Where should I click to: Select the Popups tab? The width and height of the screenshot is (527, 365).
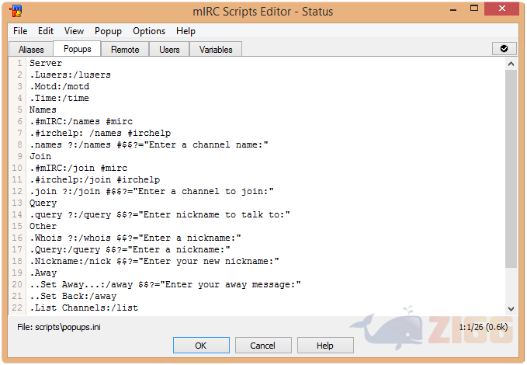click(77, 49)
